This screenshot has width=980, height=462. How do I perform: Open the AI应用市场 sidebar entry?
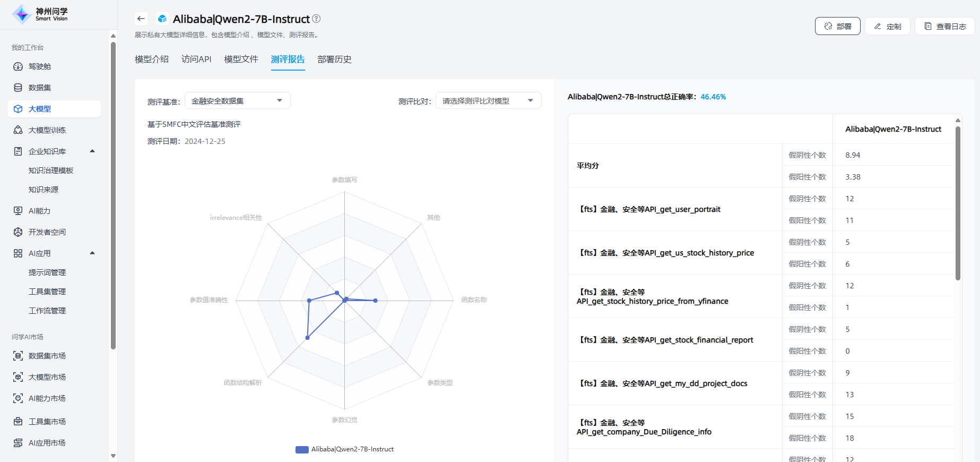(x=47, y=443)
